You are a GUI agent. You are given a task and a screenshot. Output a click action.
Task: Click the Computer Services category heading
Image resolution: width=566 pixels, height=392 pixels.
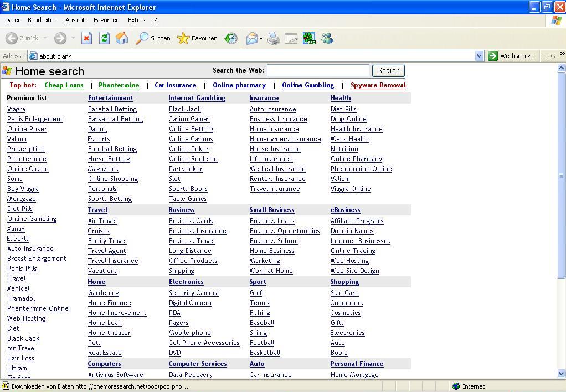(x=198, y=364)
